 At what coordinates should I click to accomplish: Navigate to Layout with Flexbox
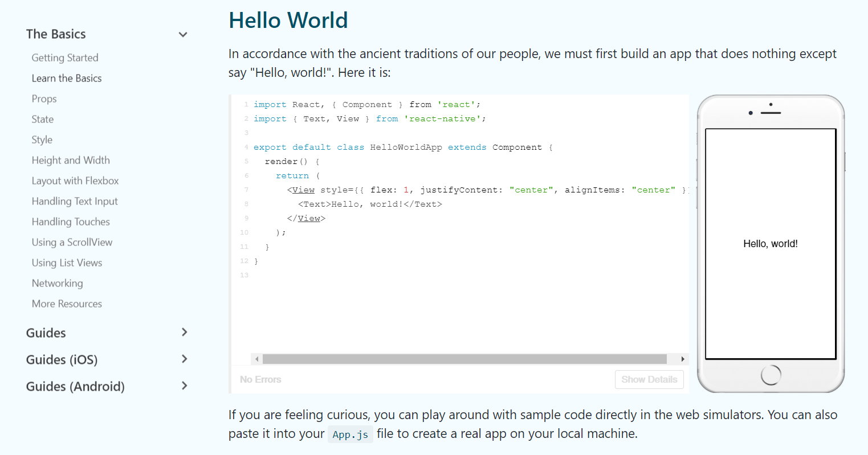[75, 181]
